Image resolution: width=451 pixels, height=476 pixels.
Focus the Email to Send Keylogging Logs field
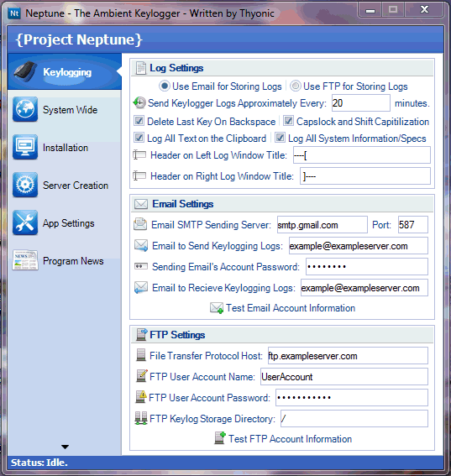(x=359, y=246)
